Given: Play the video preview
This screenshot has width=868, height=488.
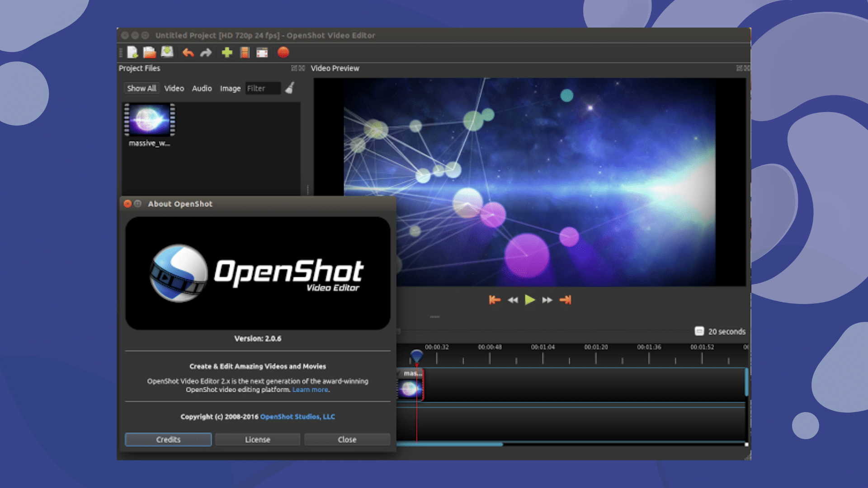Looking at the screenshot, I should coord(530,300).
